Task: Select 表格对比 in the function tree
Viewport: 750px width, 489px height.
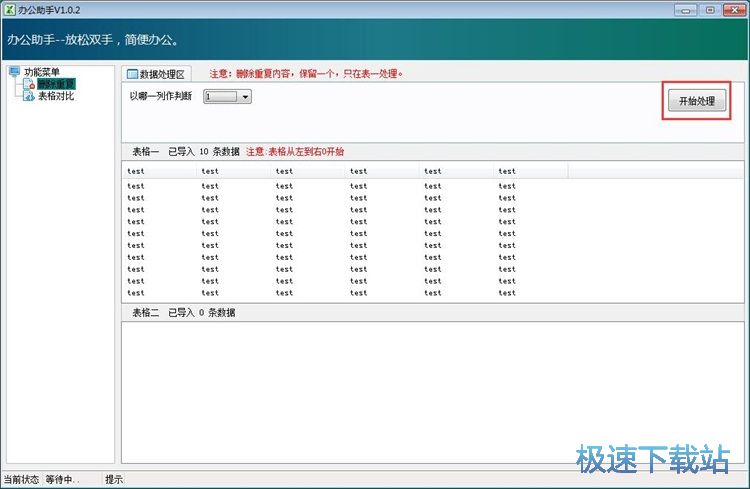Action: (56, 97)
